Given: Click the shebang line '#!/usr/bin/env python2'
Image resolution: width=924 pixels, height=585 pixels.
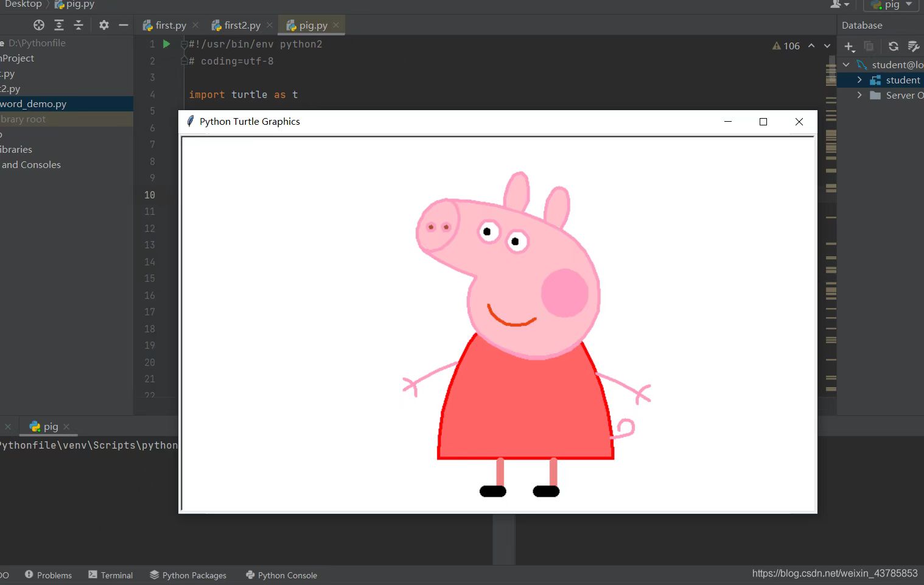Looking at the screenshot, I should point(256,44).
